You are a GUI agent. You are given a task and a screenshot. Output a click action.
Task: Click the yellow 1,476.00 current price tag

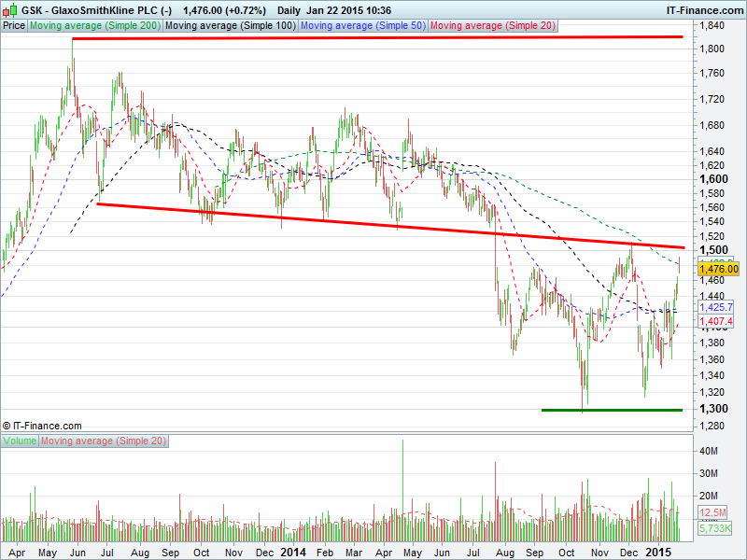click(x=718, y=269)
